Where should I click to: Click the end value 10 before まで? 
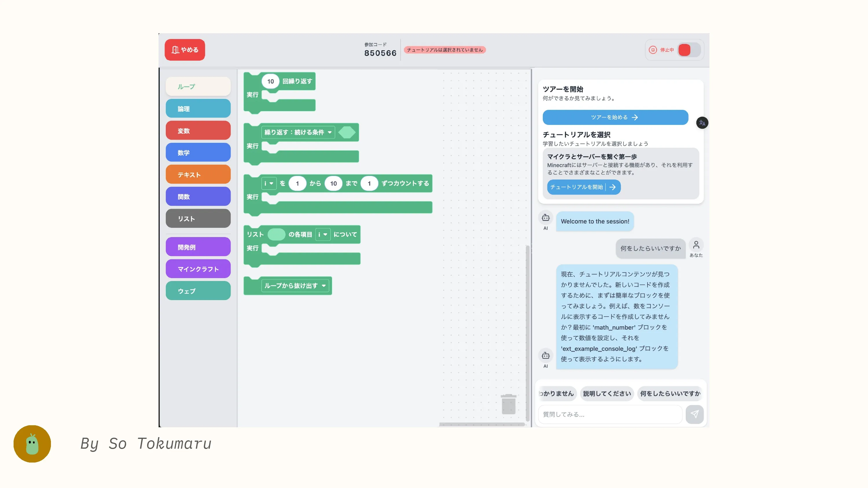click(x=333, y=183)
